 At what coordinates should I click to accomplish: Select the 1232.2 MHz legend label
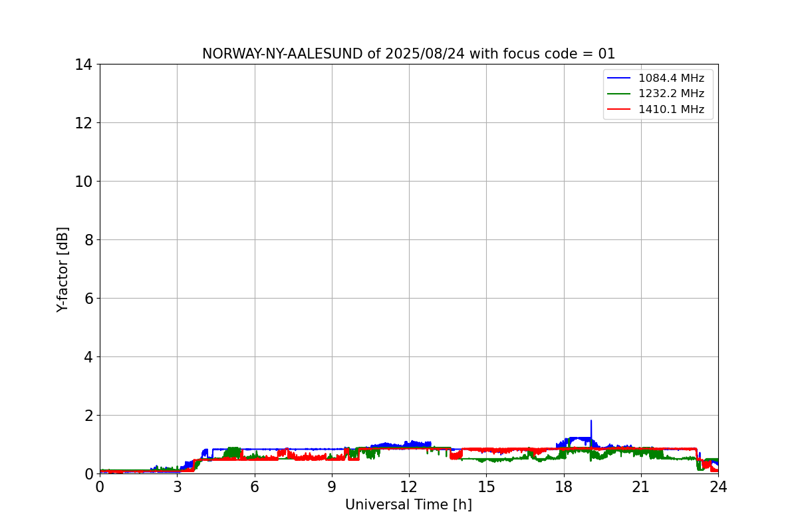tap(671, 94)
